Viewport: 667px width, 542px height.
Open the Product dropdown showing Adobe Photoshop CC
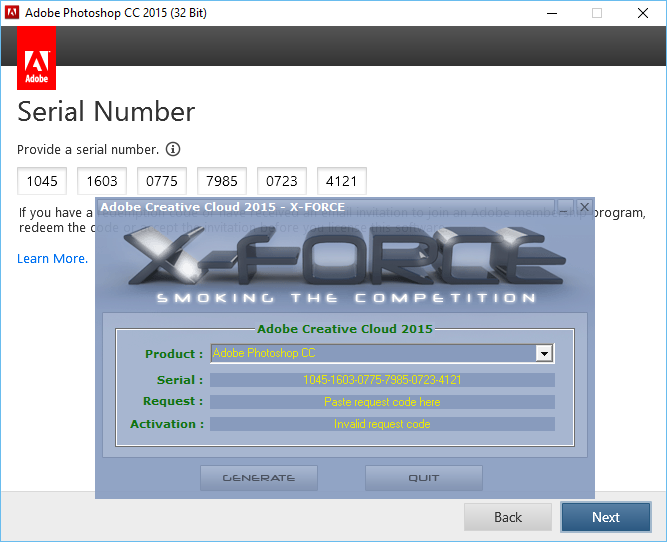(x=382, y=353)
